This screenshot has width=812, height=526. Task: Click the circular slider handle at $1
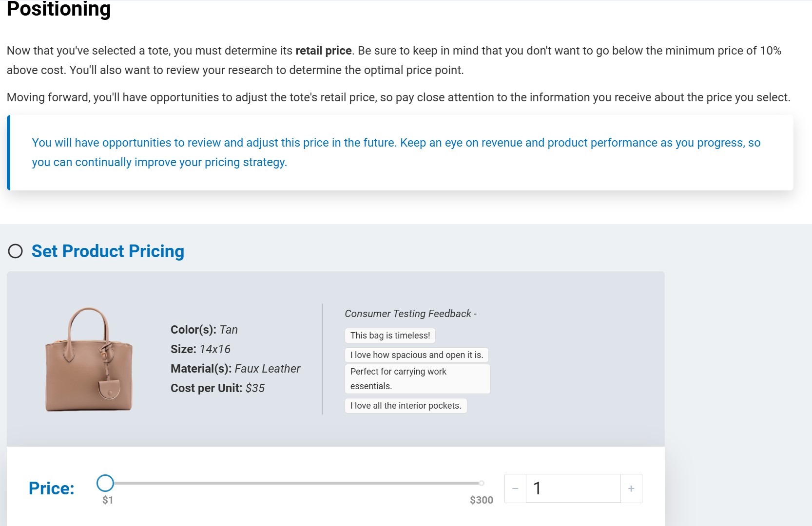105,483
